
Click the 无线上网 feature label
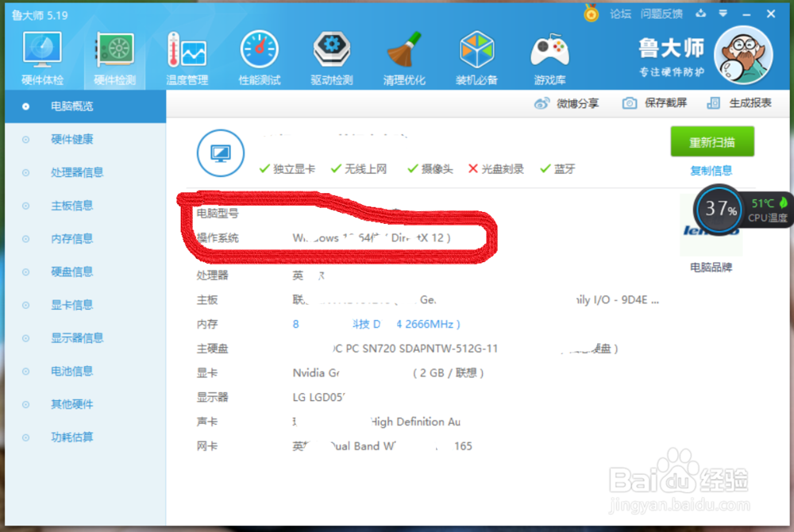tap(365, 169)
